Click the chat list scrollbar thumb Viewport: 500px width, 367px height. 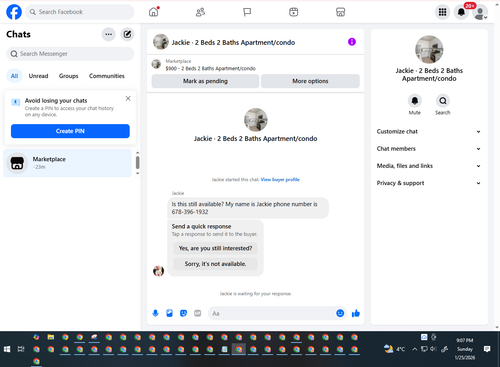coord(138,162)
